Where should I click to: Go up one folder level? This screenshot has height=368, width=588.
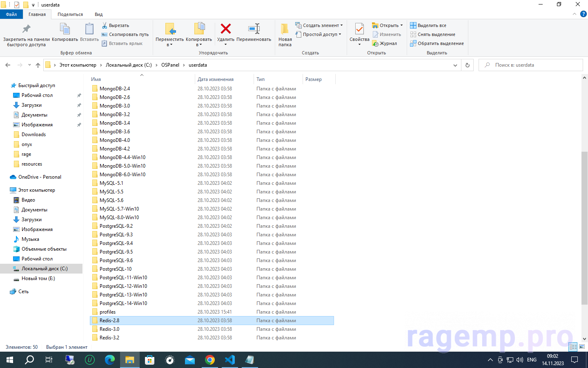pos(38,65)
